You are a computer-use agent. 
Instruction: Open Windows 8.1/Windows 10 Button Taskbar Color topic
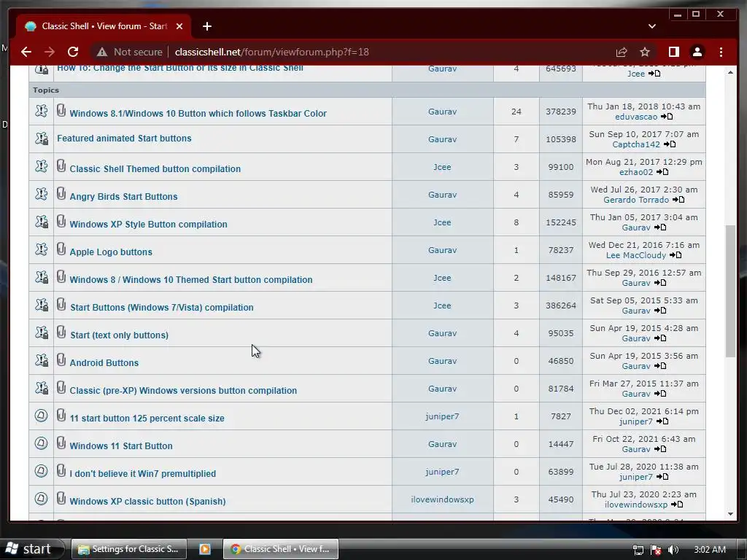(x=198, y=113)
